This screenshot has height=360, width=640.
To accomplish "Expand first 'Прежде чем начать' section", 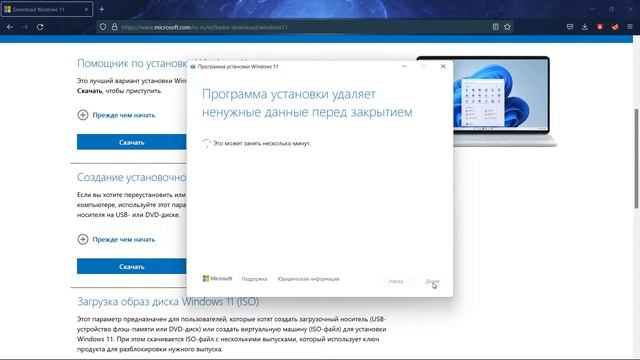I will 116,115.
